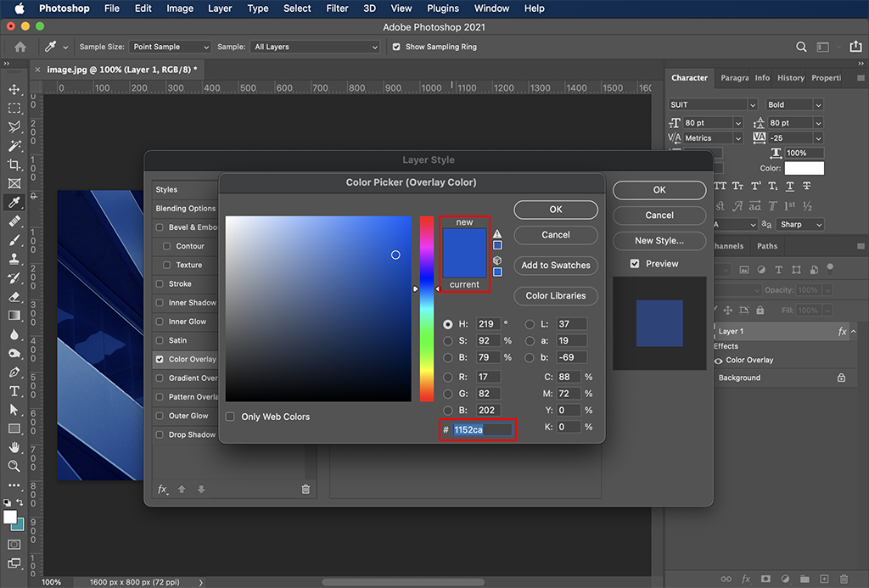Delete effect with Layer Style trash icon
This screenshot has width=869, height=588.
pos(306,489)
